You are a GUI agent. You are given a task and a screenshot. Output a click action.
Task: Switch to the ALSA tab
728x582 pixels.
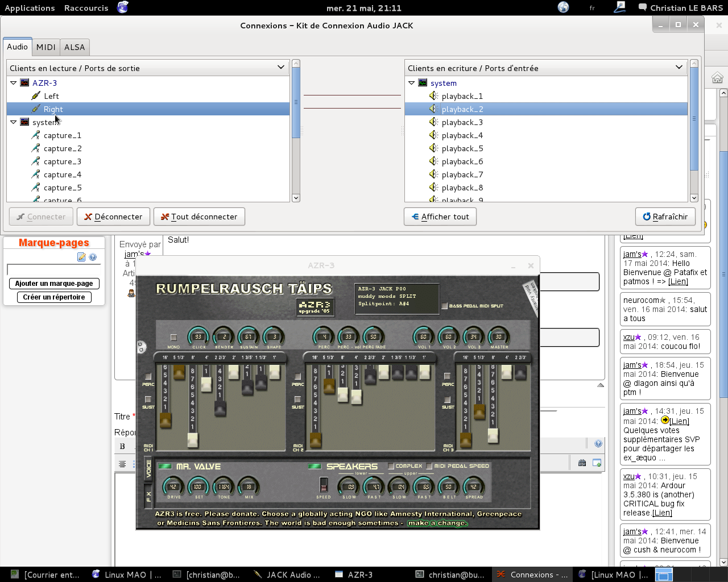click(x=75, y=47)
